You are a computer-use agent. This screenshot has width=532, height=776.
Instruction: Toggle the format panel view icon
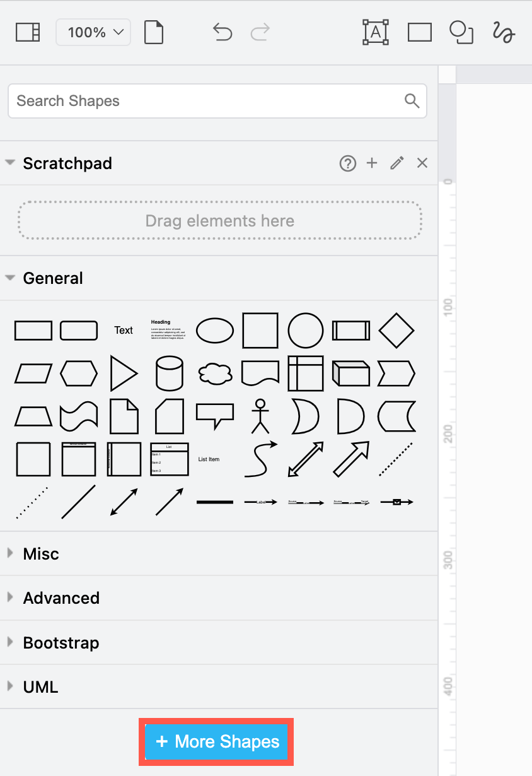pyautogui.click(x=26, y=32)
